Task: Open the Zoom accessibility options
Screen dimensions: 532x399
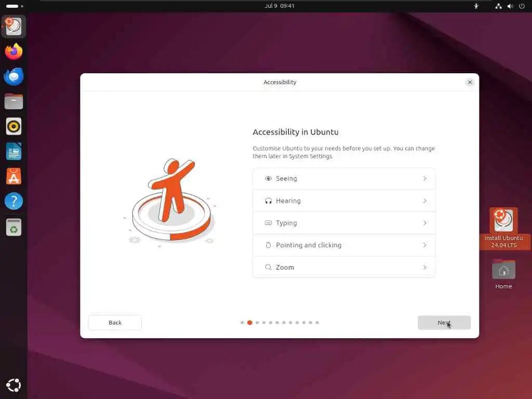Action: click(344, 268)
